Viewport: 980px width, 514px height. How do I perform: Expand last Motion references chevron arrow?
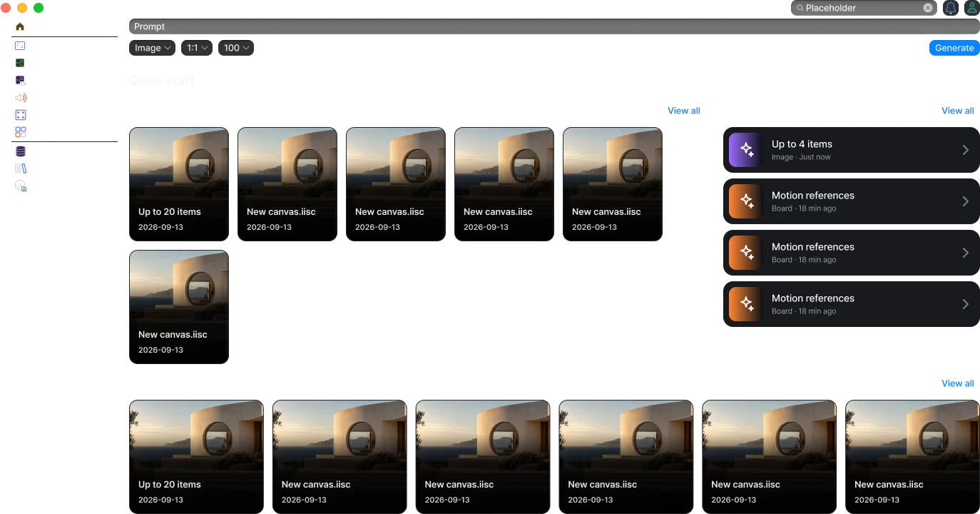(x=966, y=304)
